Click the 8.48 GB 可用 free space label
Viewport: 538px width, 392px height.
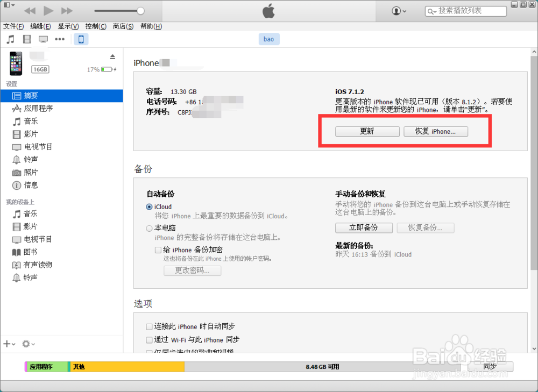point(322,367)
